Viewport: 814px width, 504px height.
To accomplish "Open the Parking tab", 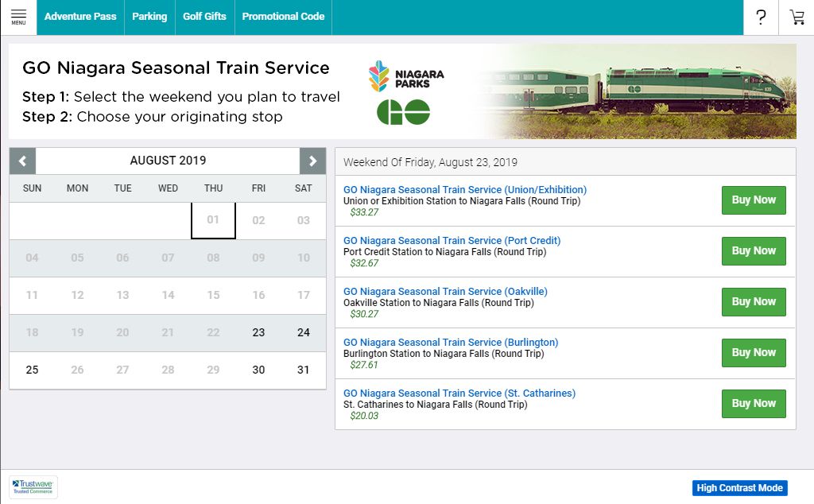I will pyautogui.click(x=149, y=17).
